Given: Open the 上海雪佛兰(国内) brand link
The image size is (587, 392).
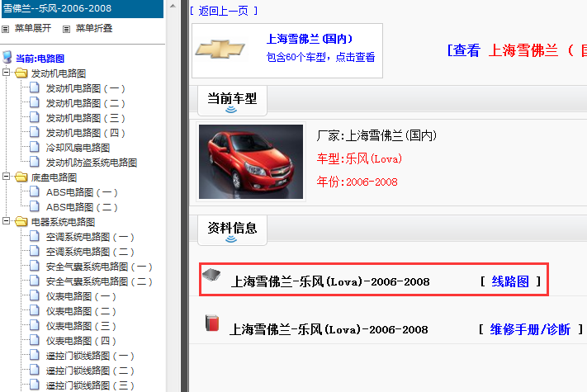Looking at the screenshot, I should [x=310, y=39].
